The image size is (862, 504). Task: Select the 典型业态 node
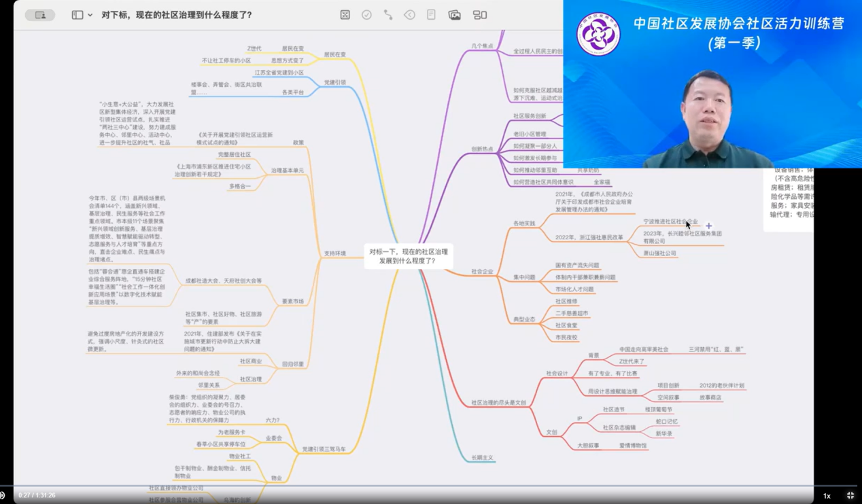524,319
